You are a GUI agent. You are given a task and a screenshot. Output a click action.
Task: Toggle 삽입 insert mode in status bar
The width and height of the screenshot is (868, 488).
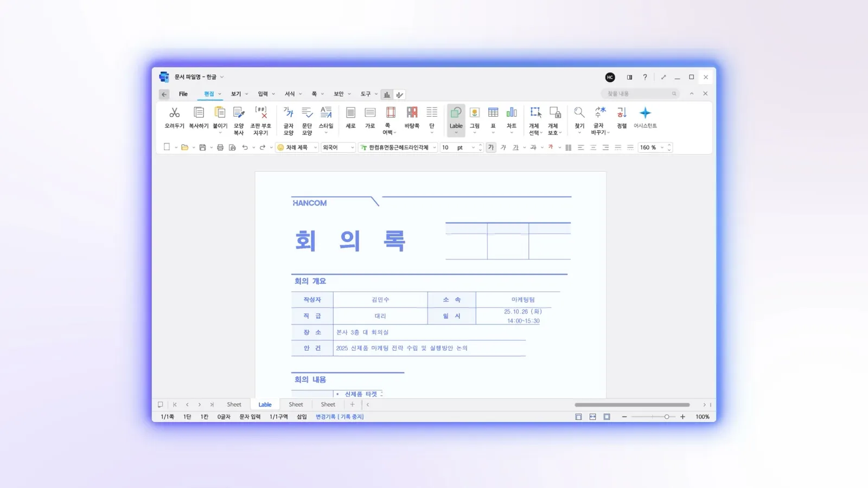coord(302,416)
